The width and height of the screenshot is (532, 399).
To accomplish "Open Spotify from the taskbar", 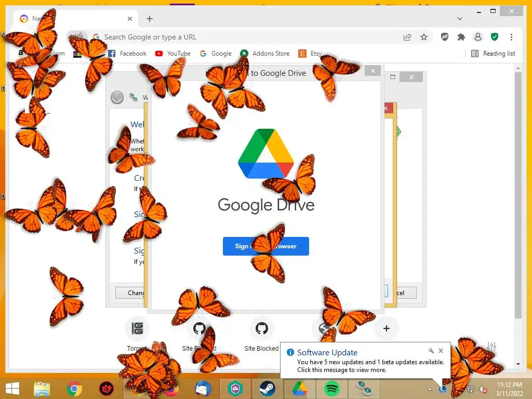I will [332, 389].
